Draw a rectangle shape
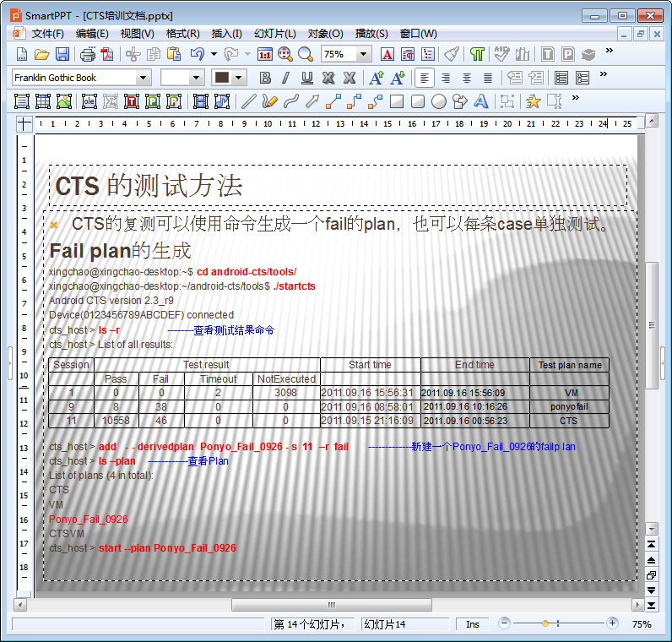672x642 pixels. (397, 101)
